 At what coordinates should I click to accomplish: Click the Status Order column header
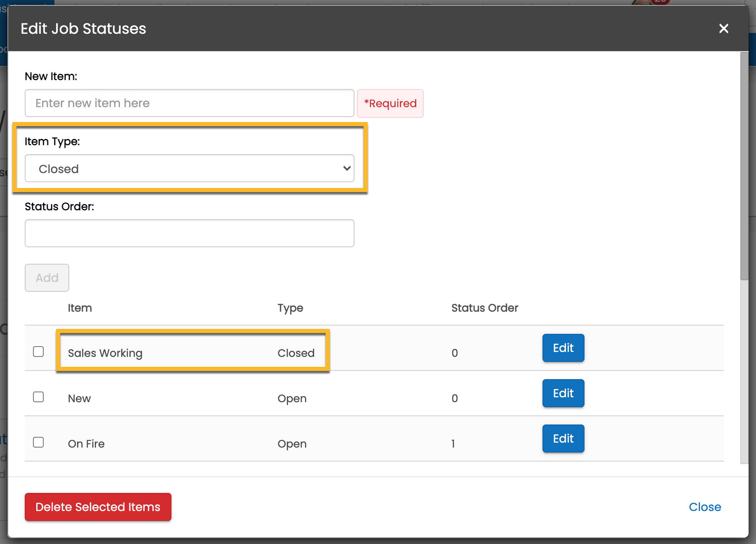coord(485,308)
